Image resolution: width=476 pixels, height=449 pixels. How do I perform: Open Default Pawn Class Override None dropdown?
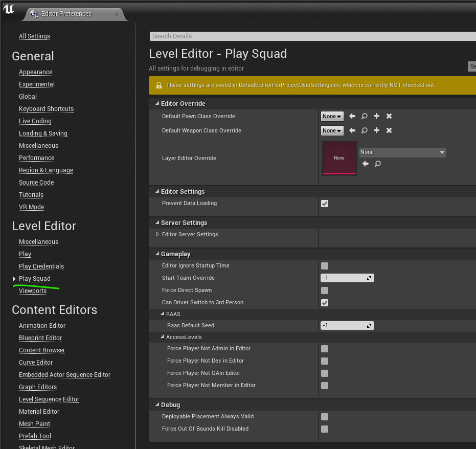click(332, 117)
